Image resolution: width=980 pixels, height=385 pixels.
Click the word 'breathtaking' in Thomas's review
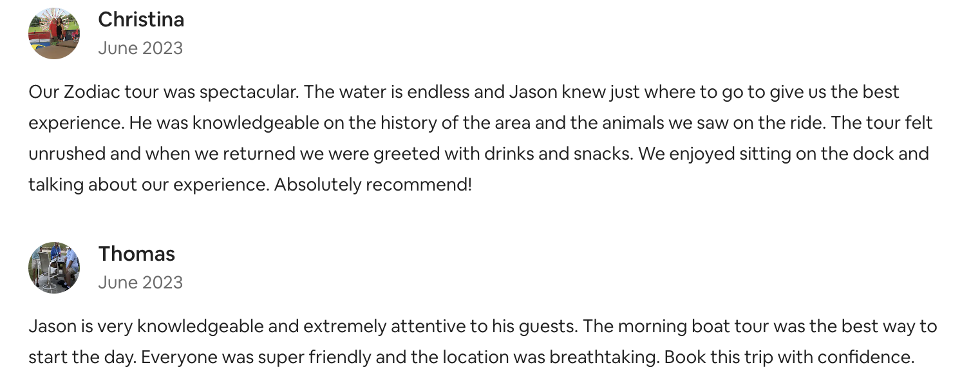tap(604, 357)
